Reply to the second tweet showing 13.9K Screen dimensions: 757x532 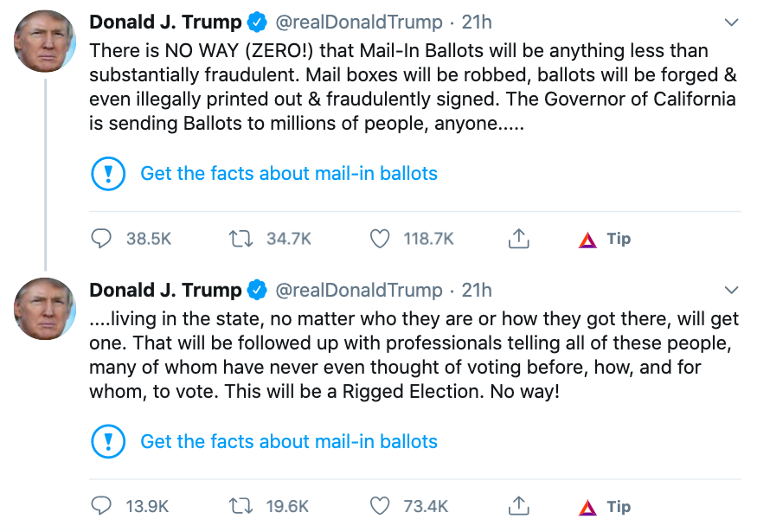tap(102, 507)
